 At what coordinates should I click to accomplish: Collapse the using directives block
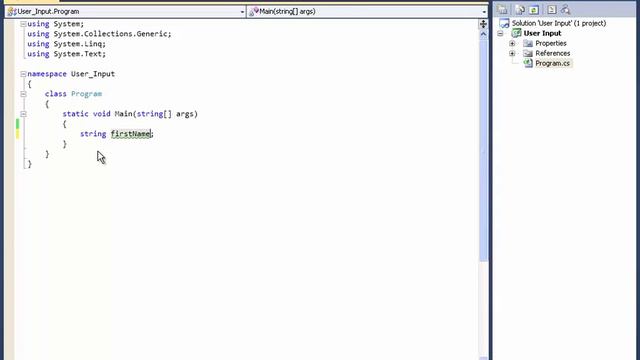(23, 24)
